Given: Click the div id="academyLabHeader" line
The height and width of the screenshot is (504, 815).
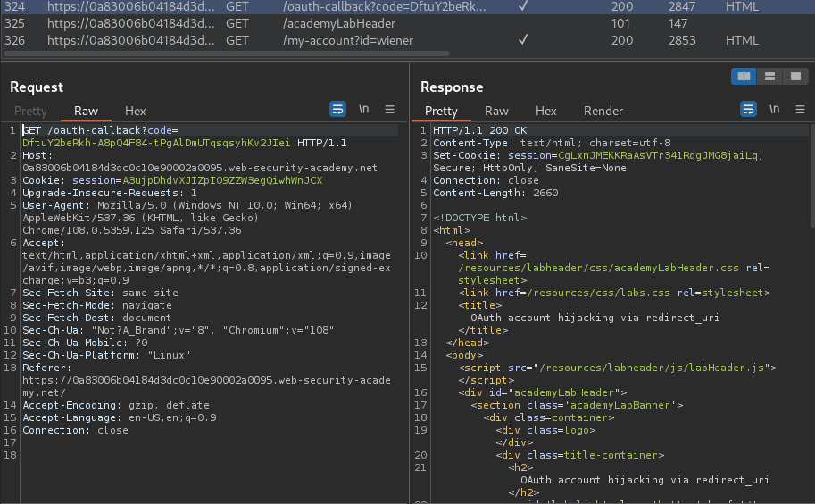Looking at the screenshot, I should pos(542,392).
